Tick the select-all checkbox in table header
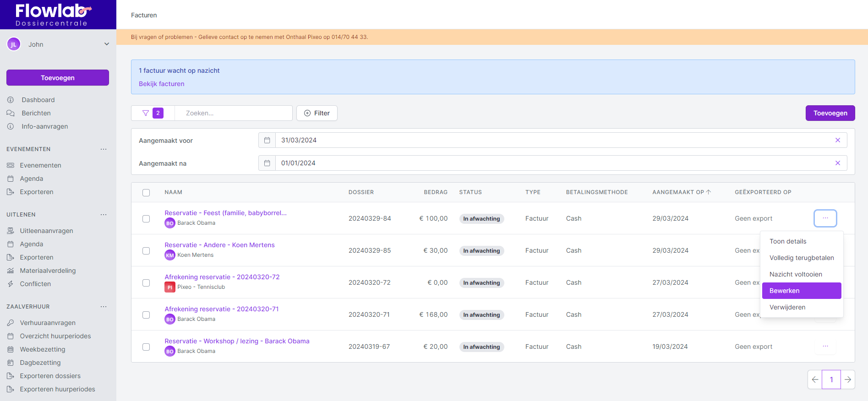 pyautogui.click(x=146, y=193)
